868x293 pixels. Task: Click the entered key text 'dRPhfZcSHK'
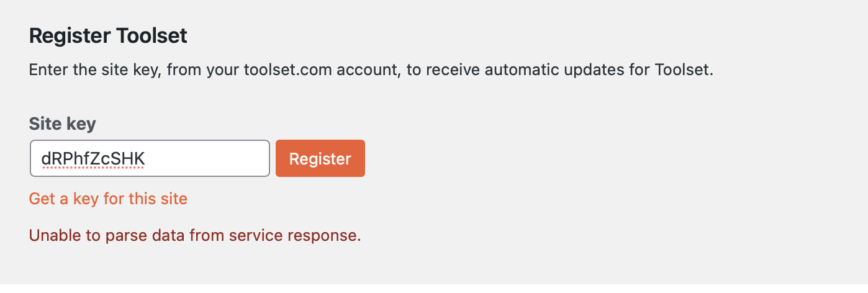pos(93,159)
